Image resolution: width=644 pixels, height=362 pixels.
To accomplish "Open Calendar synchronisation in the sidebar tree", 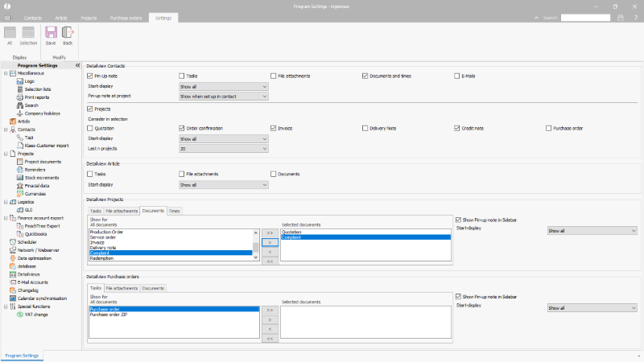I will (44, 298).
